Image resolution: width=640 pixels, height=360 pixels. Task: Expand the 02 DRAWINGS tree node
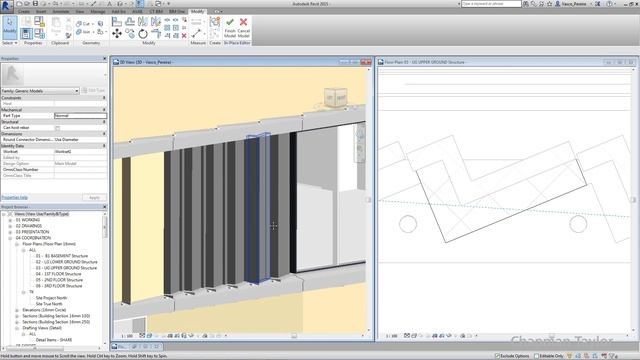[x=10, y=226]
